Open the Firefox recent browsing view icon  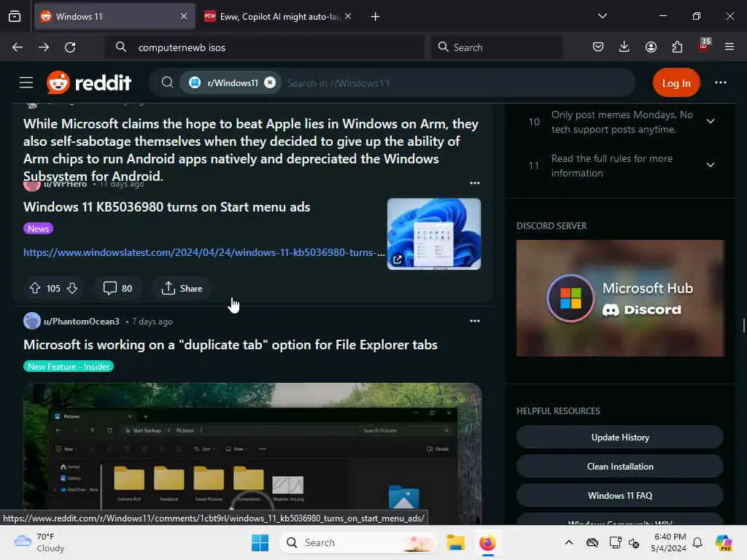click(x=15, y=16)
